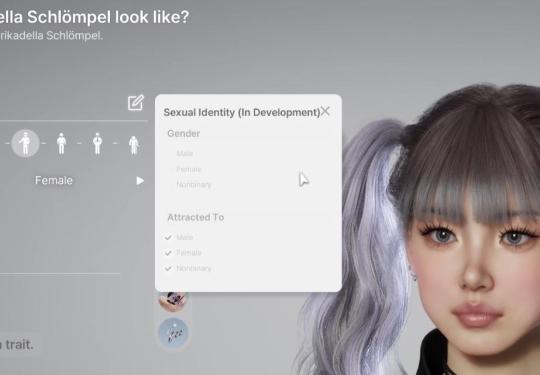This screenshot has height=375, width=540.
Task: Set Gender to Female in Sexual Identity panel
Action: (189, 169)
